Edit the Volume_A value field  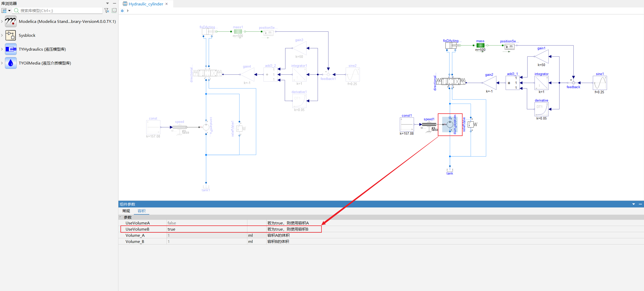[x=207, y=235]
